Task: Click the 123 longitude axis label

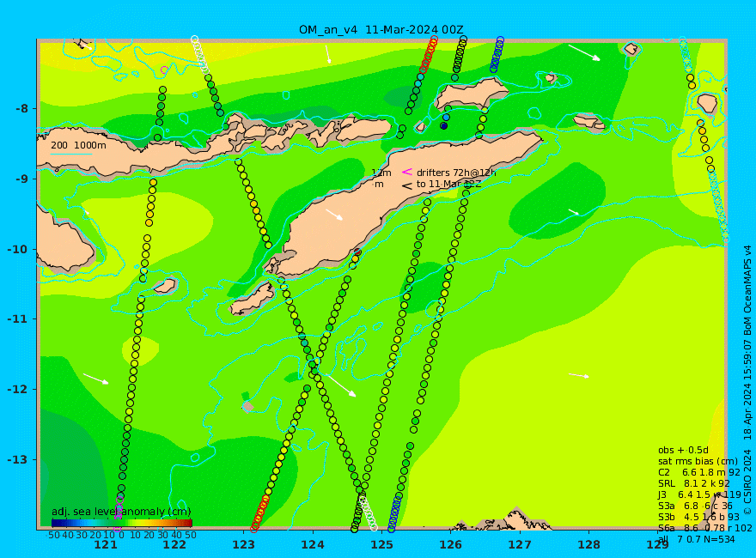Action: pos(243,544)
